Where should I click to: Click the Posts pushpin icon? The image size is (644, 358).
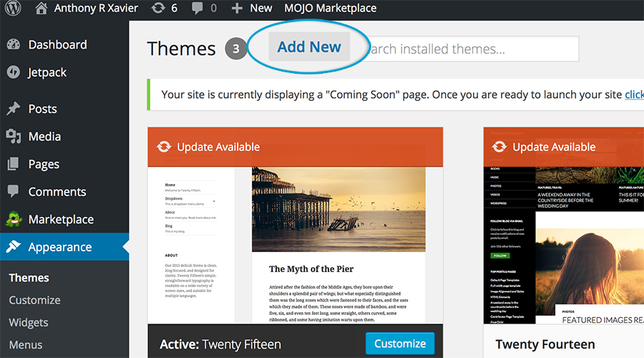(x=13, y=109)
